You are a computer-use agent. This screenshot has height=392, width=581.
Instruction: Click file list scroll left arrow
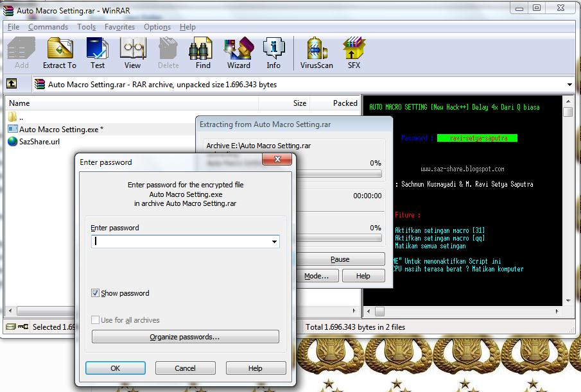coord(10,311)
